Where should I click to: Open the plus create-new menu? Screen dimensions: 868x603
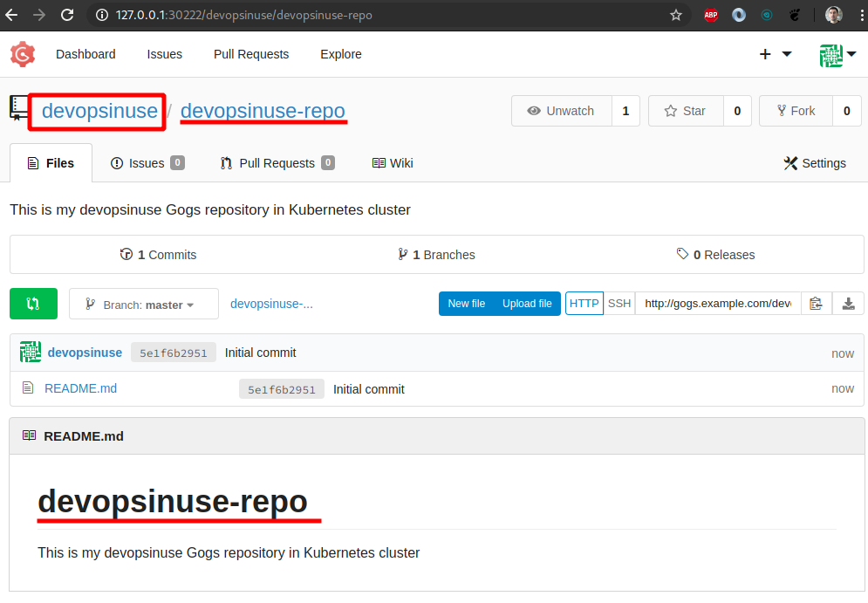pyautogui.click(x=775, y=54)
